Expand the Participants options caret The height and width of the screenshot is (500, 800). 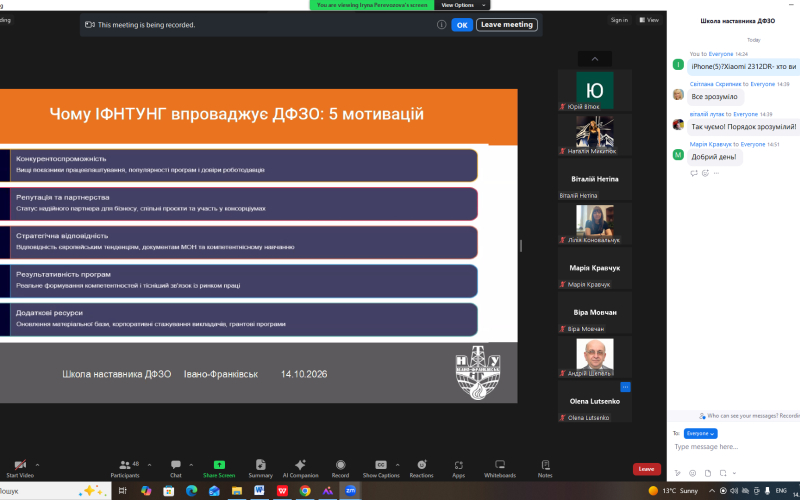[x=149, y=465]
